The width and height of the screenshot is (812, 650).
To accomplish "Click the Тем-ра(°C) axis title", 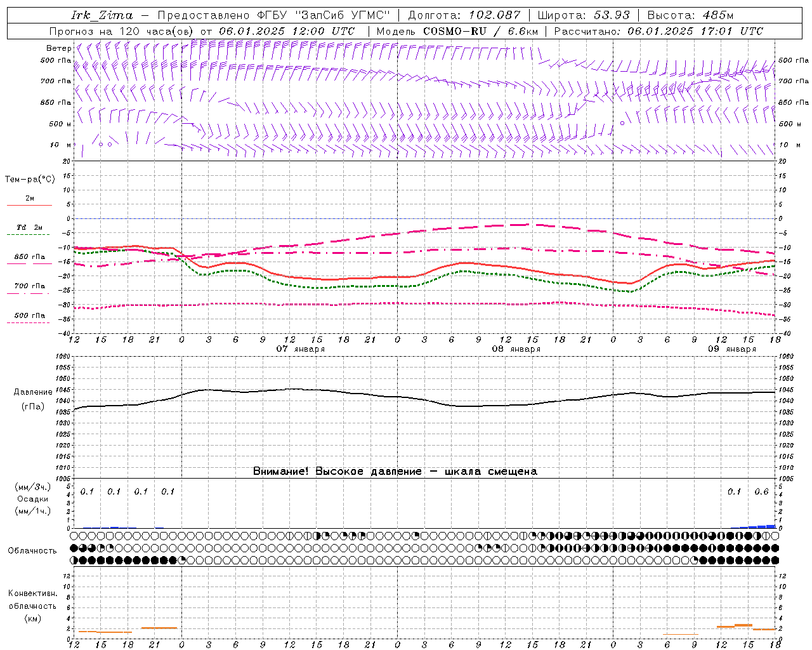I will [x=30, y=179].
